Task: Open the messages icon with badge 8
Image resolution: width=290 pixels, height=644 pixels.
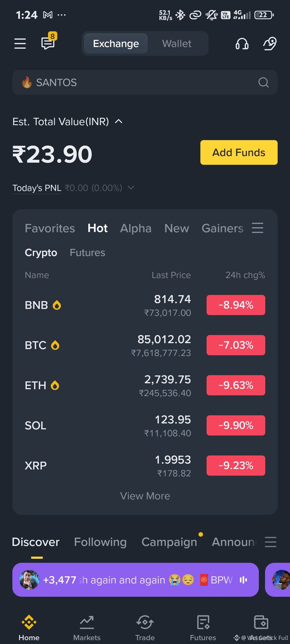Action: (48, 42)
